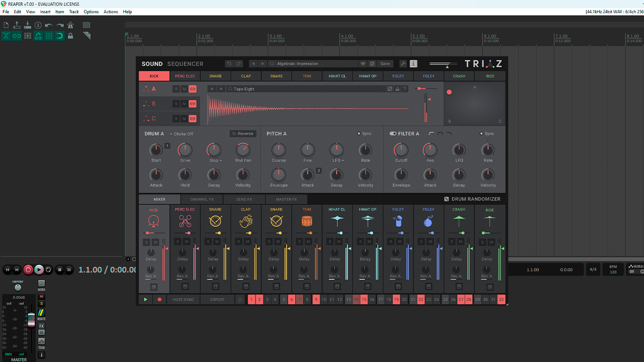Toggle link button on layer C
Screen dimensions: 644x362
pyautogui.click(x=193, y=118)
